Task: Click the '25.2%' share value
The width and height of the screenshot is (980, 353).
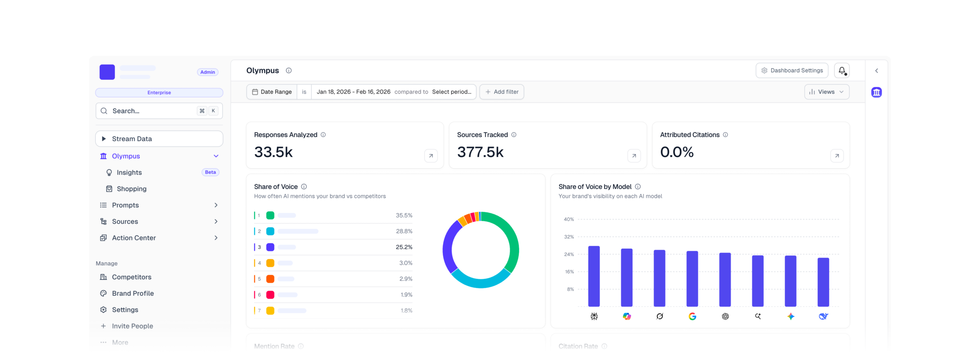Action: pyautogui.click(x=404, y=247)
